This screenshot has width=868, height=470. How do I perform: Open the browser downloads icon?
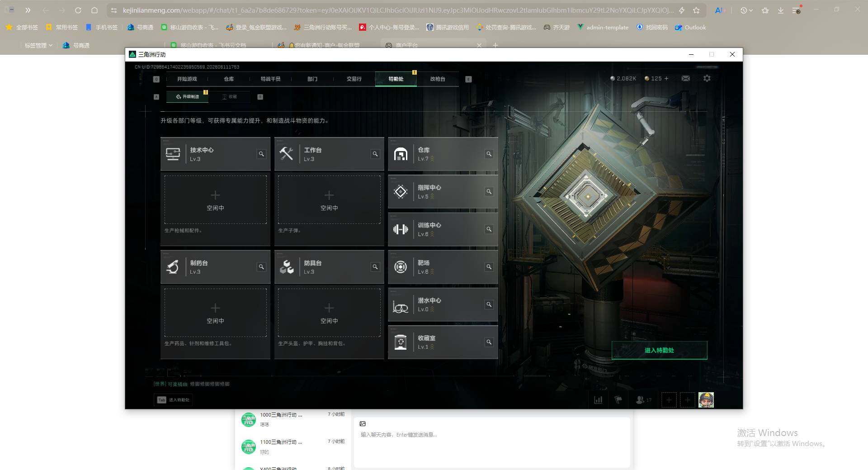point(781,10)
